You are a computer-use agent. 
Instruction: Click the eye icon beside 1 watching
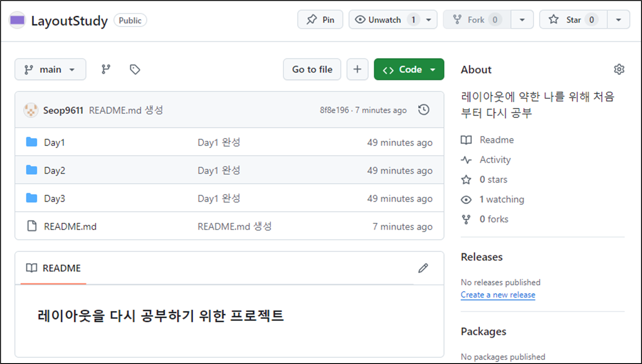466,200
